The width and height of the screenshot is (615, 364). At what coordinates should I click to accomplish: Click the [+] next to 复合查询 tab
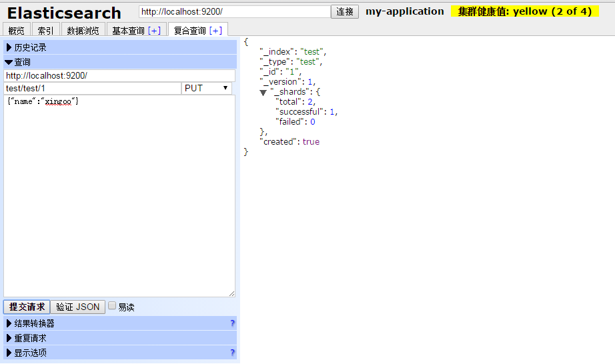215,30
